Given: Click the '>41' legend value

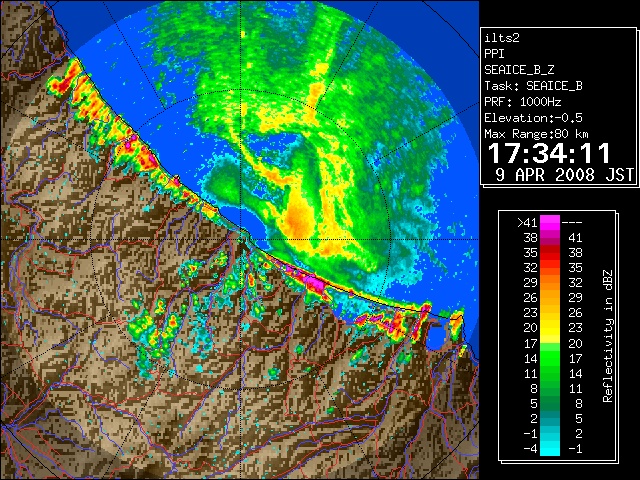Looking at the screenshot, I should pyautogui.click(x=527, y=222).
